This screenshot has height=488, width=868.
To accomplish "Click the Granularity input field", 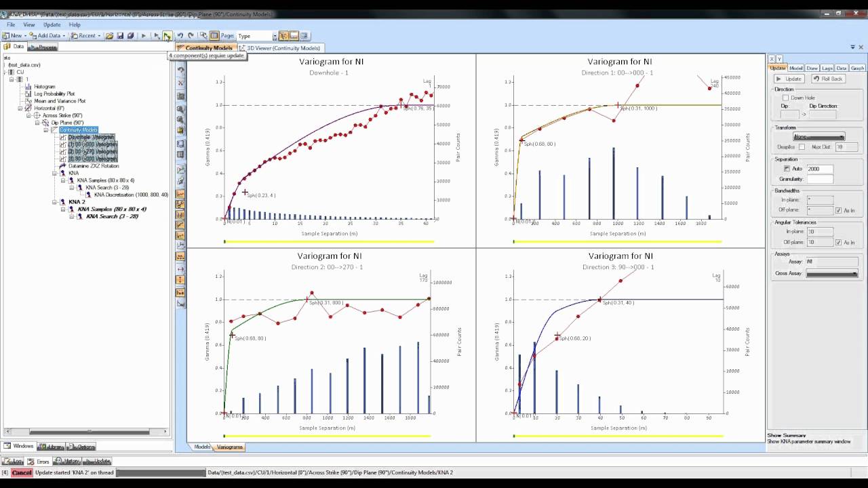I will point(820,179).
